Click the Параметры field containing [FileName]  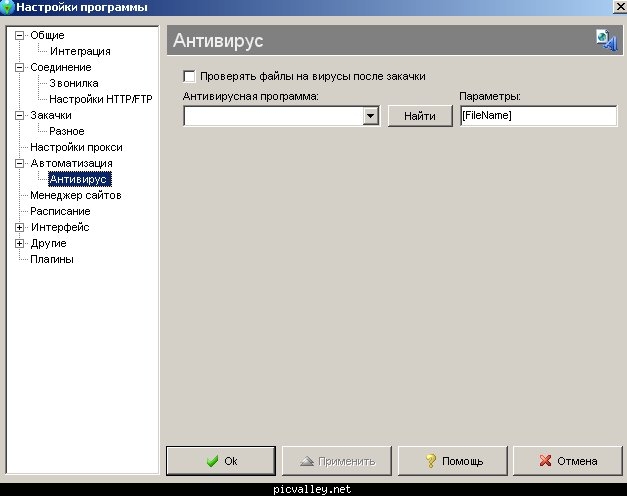click(538, 116)
